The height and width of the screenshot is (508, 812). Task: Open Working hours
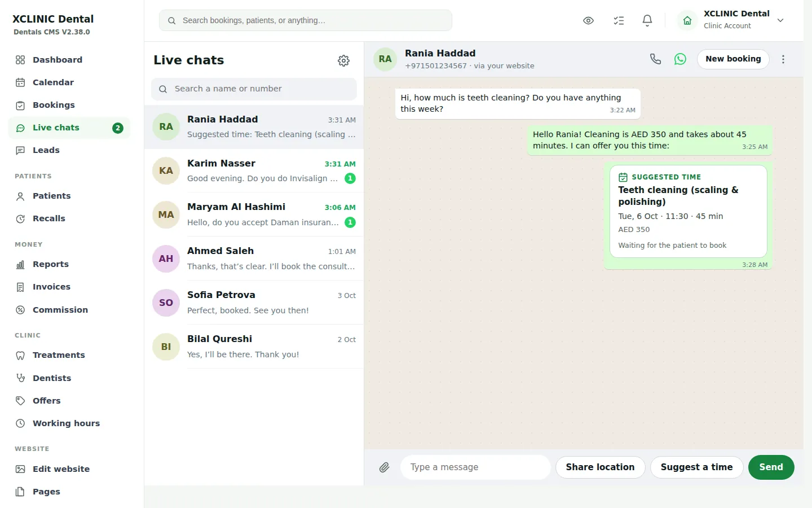coord(69,423)
